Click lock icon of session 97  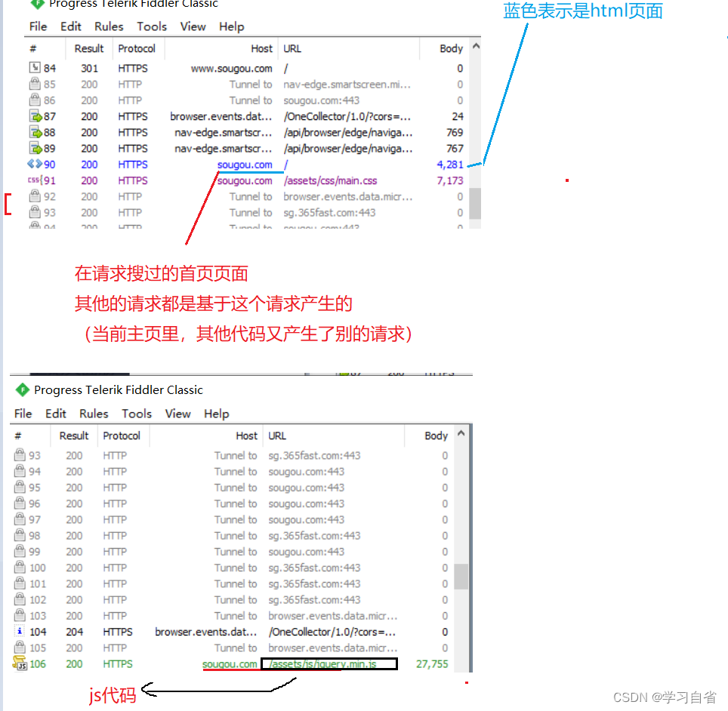pos(20,519)
